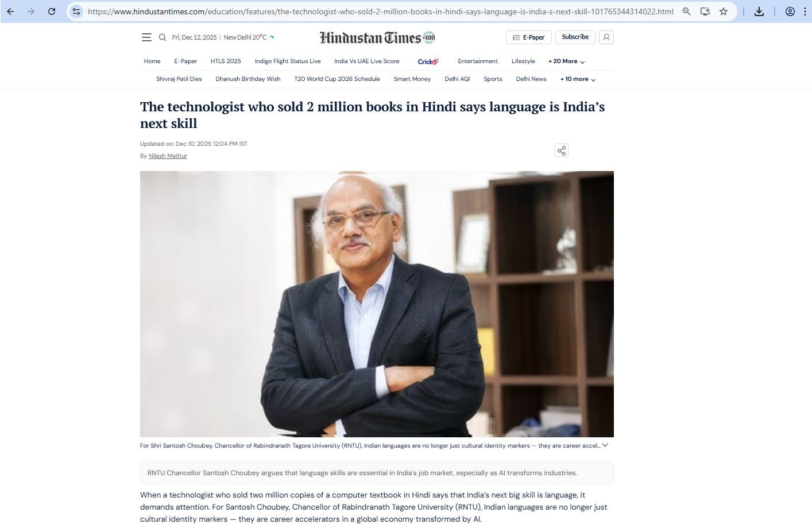Open the Entertainment section
Screen dimensions: 812x532
(478, 61)
